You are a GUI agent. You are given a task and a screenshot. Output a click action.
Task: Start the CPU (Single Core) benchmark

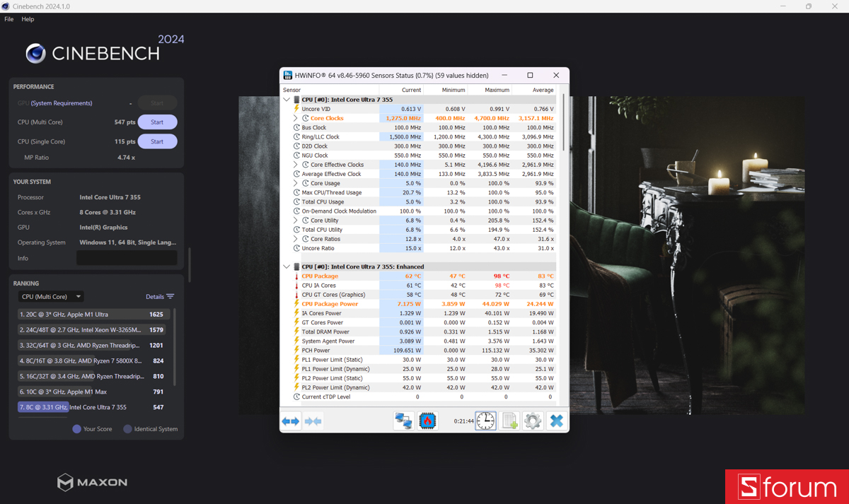[x=157, y=141]
